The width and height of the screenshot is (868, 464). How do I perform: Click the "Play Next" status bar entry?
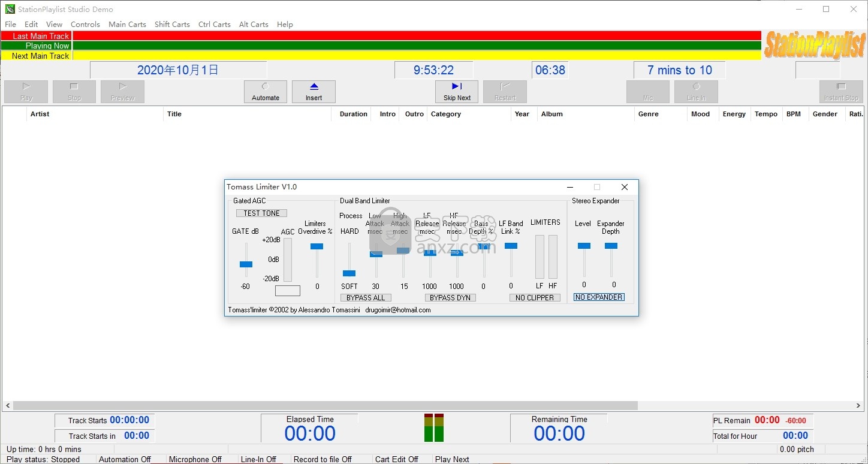pyautogui.click(x=452, y=459)
